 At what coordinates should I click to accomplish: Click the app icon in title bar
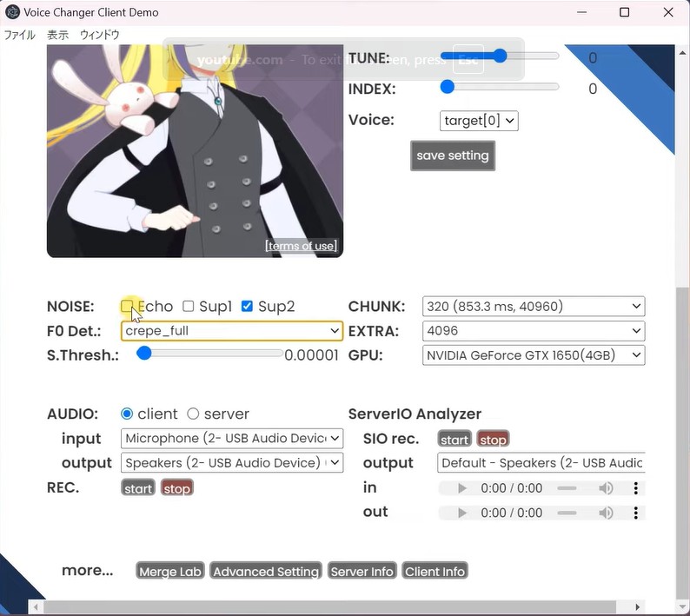pos(12,13)
